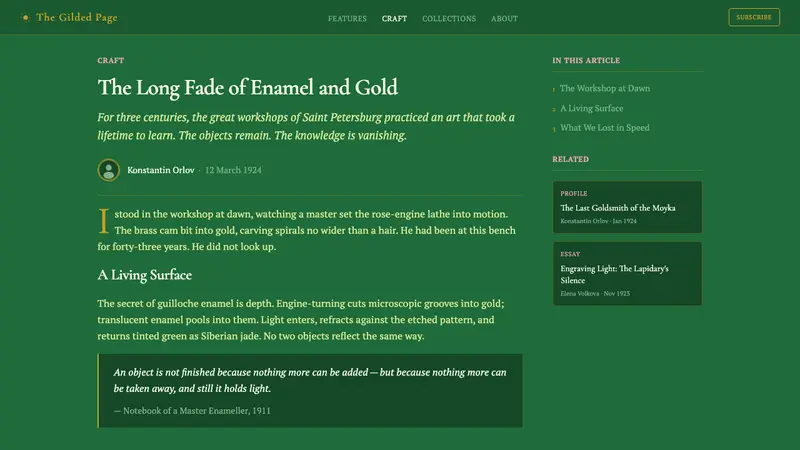Go to the Collections nav item

[x=448, y=18]
